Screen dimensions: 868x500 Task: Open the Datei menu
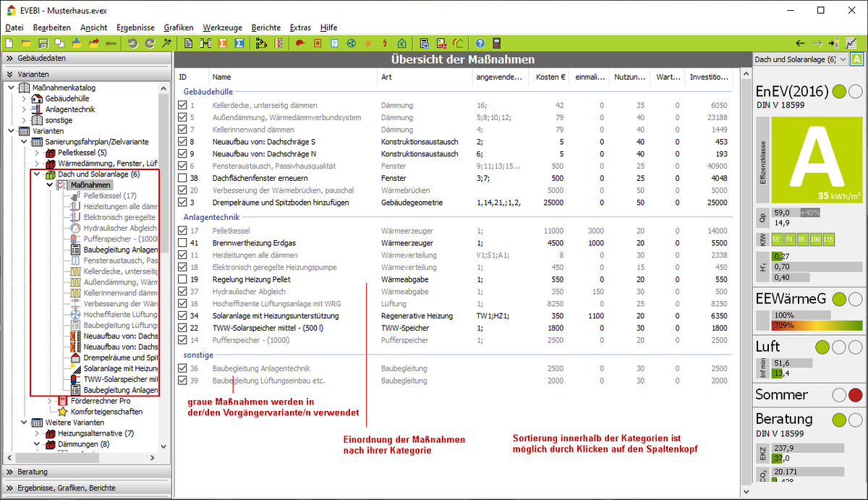click(x=14, y=27)
